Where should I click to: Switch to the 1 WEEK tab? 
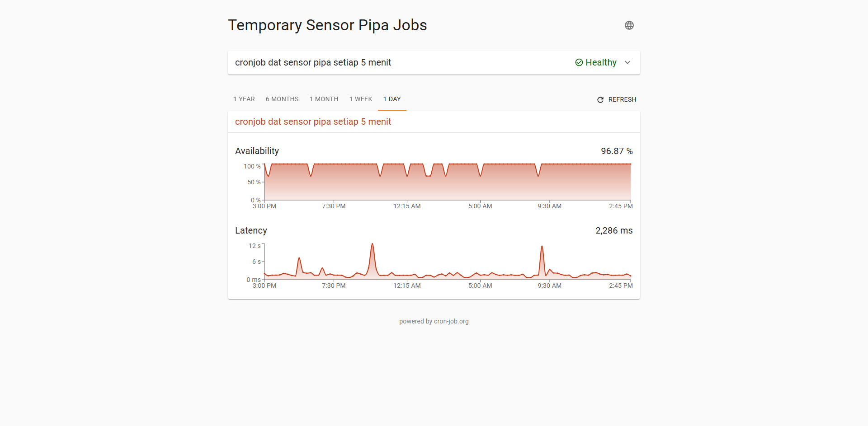click(361, 99)
